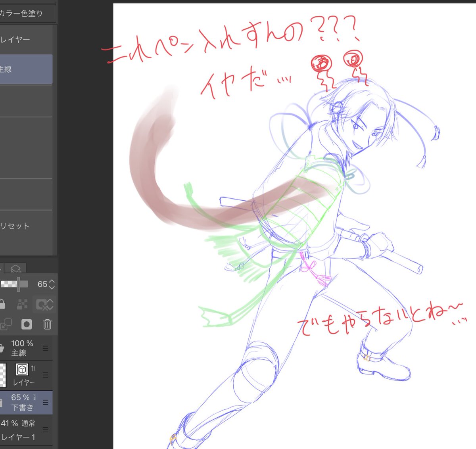Click the リセット entry in the panel
Image resolution: width=476 pixels, height=449 pixels.
click(26, 226)
